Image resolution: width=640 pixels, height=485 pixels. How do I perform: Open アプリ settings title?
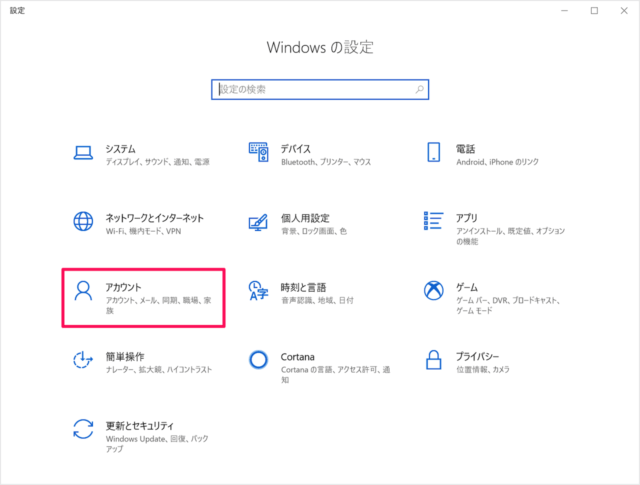(467, 218)
